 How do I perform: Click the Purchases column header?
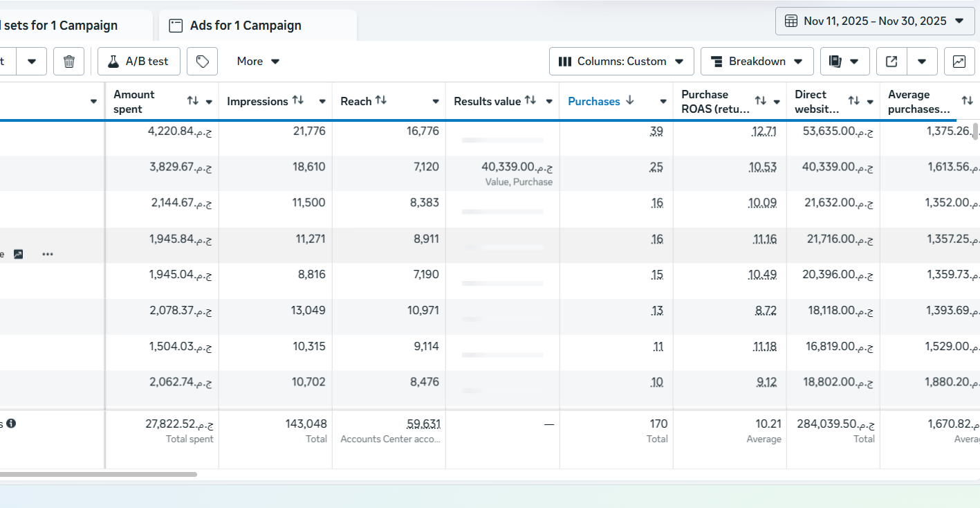594,101
